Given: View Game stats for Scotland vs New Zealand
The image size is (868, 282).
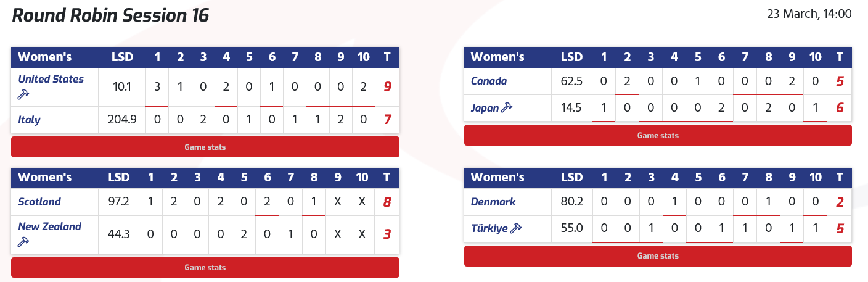Looking at the screenshot, I should (x=205, y=268).
